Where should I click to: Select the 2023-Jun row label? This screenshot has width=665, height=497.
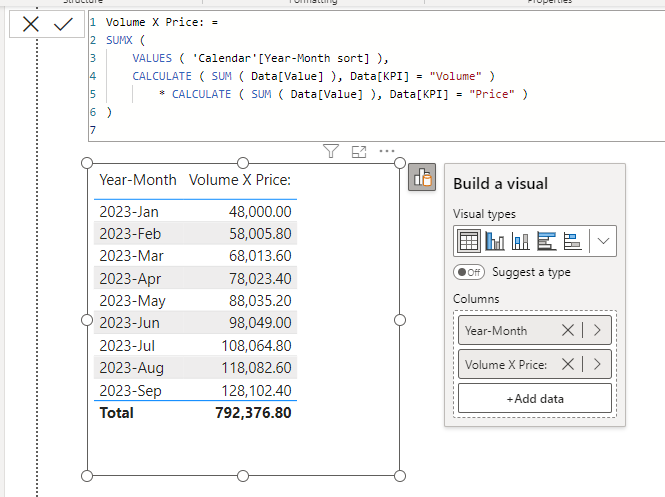coord(129,323)
